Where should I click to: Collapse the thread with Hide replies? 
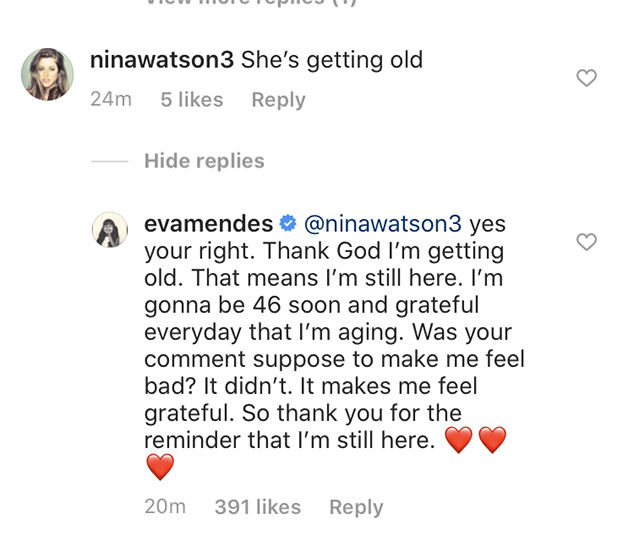204,161
